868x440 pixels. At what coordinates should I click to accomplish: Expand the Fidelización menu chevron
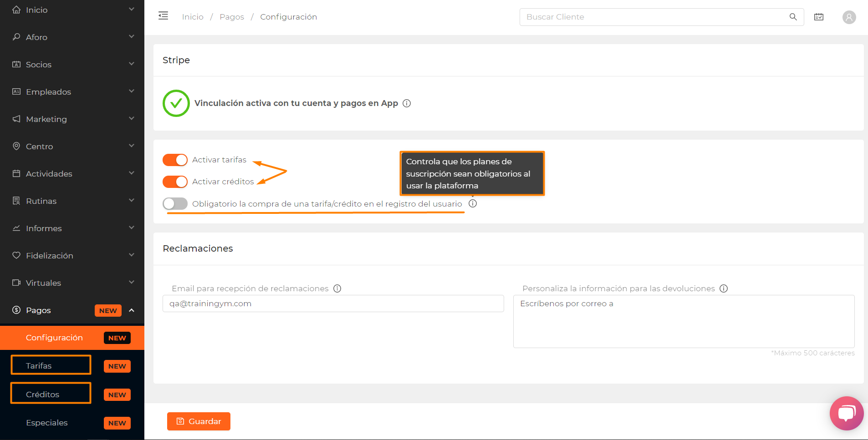click(x=132, y=255)
